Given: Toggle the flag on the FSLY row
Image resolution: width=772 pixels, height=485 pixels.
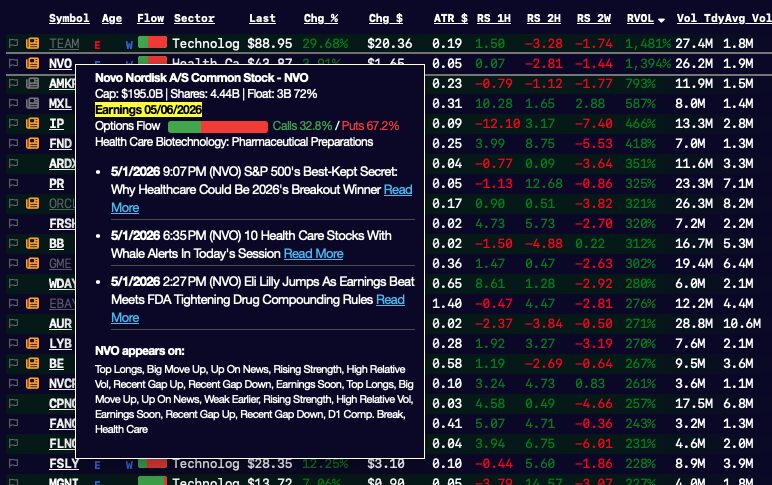Looking at the screenshot, I should pyautogui.click(x=13, y=463).
